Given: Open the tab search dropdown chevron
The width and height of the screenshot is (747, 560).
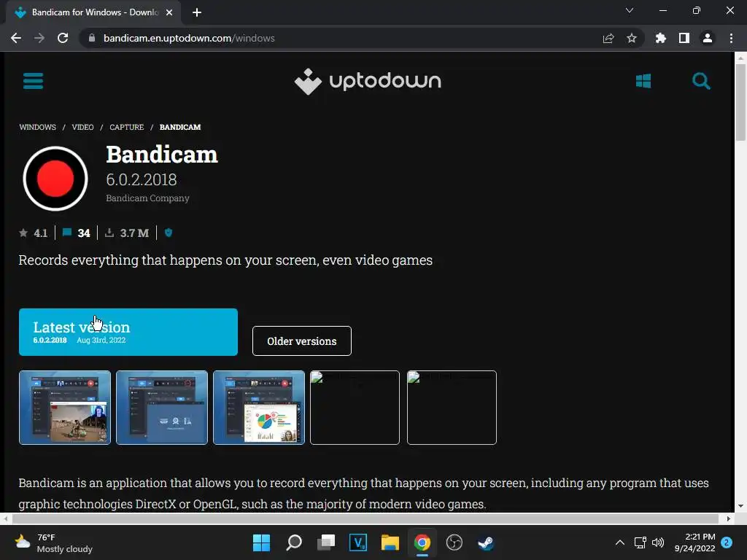Looking at the screenshot, I should click(630, 10).
